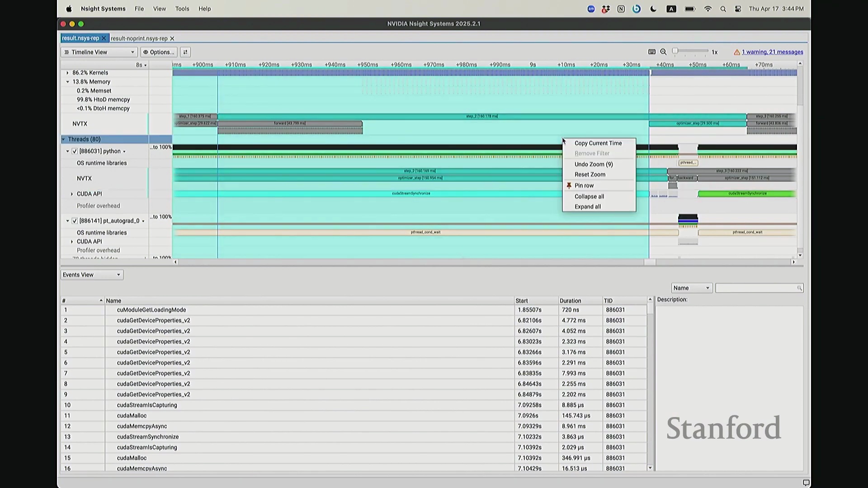Toggle the [886141] pt_autograd_0 thread checkbox
868x488 pixels.
(x=75, y=221)
